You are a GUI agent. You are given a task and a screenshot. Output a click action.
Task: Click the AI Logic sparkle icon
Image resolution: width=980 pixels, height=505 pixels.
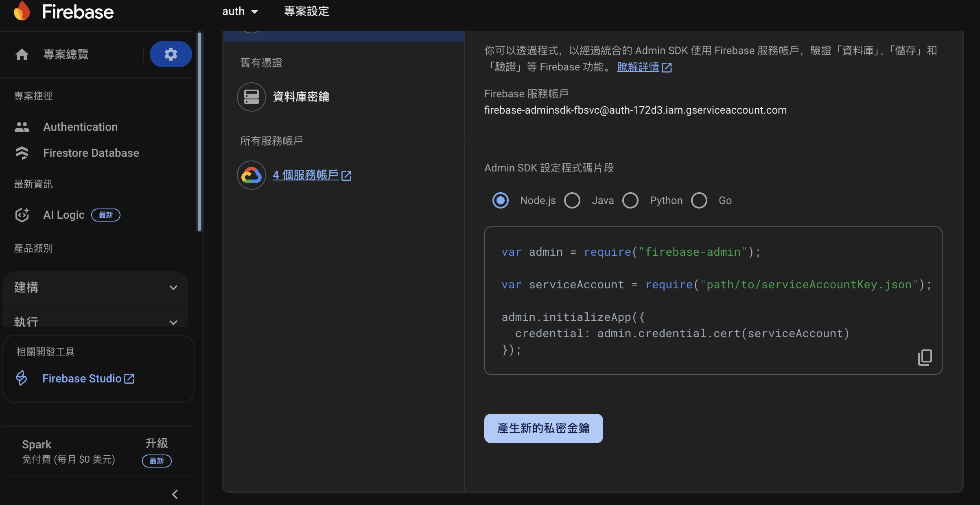click(22, 215)
